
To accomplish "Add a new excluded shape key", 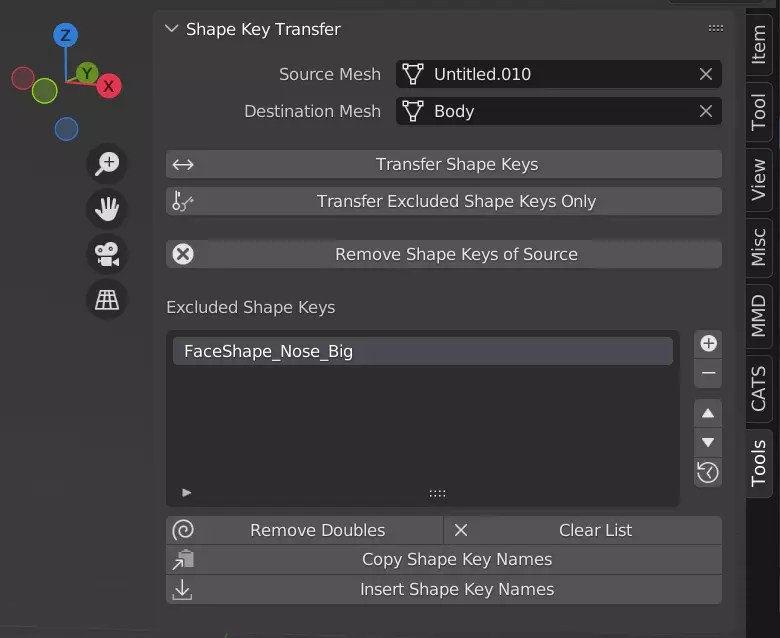I will click(708, 343).
